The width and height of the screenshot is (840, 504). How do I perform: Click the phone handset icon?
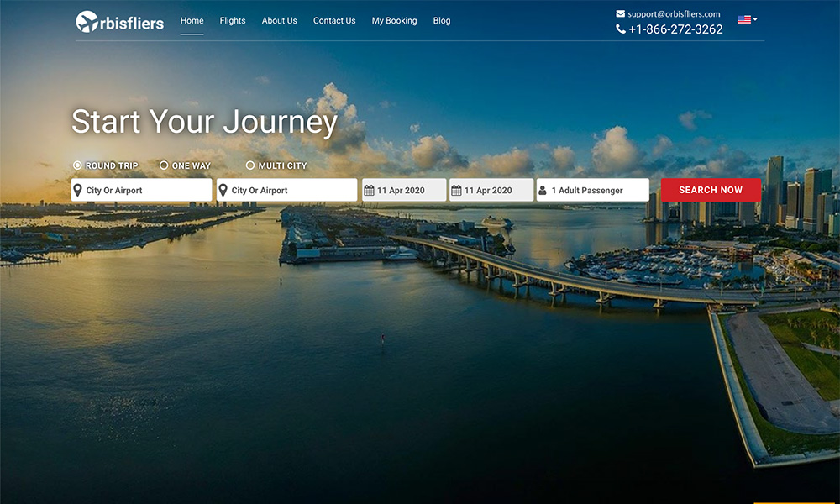tap(621, 29)
